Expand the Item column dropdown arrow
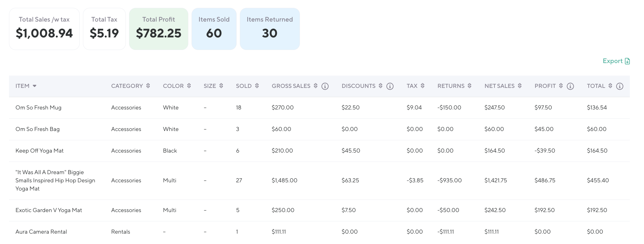 click(35, 86)
